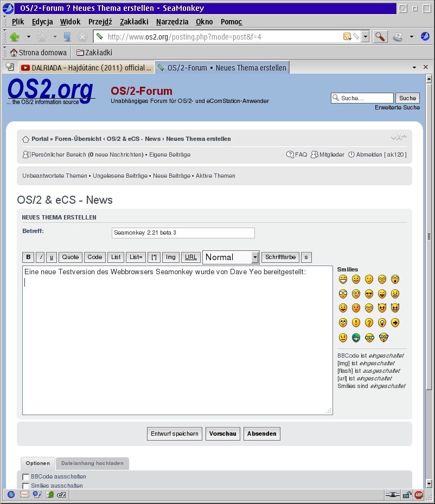Click the Stop loading icon
The height and width of the screenshot is (504, 435).
point(82,37)
